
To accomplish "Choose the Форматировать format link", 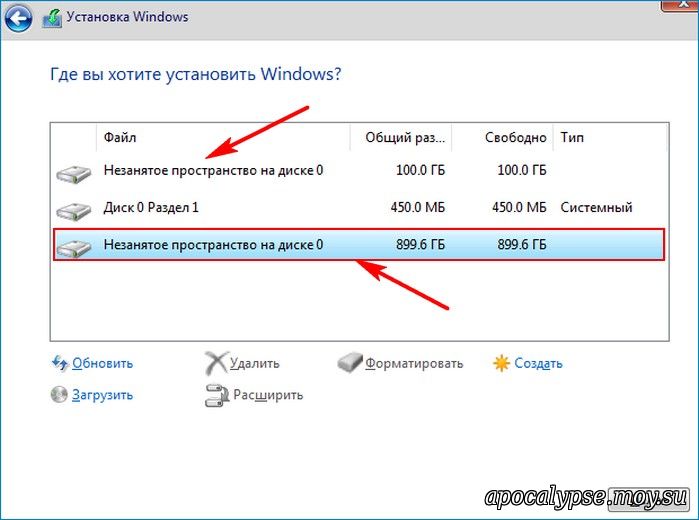I will 414,363.
